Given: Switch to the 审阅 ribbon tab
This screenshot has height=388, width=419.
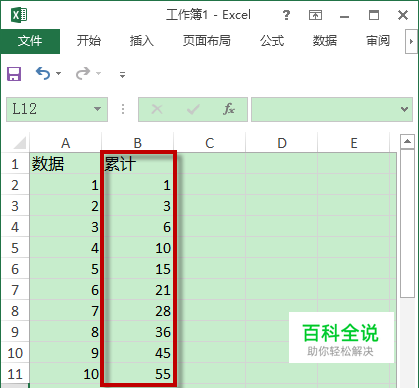Looking at the screenshot, I should (378, 41).
